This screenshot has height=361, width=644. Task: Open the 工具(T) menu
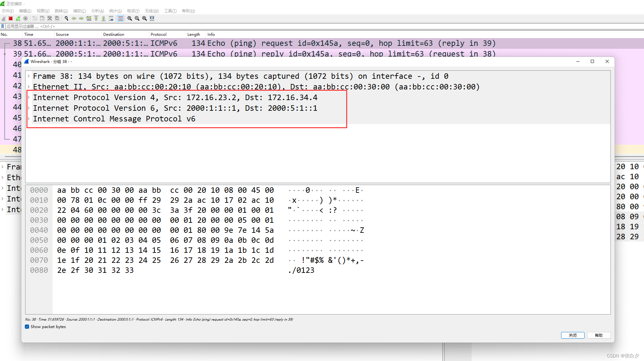pyautogui.click(x=170, y=11)
